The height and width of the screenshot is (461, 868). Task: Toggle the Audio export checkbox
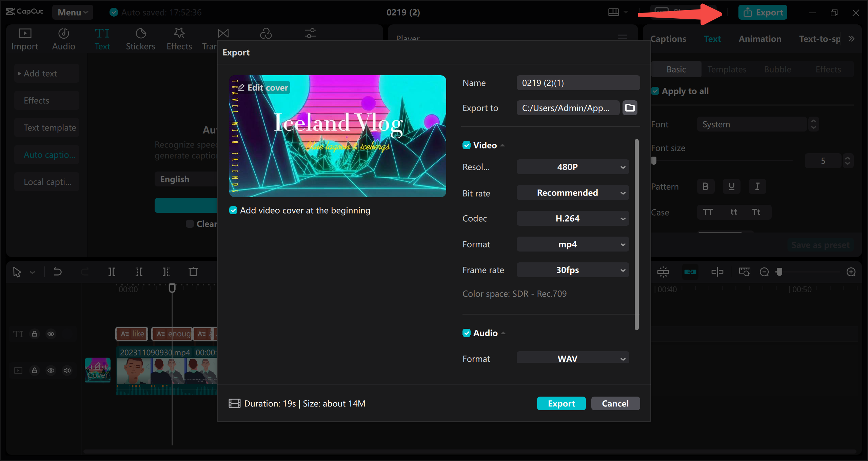coord(466,333)
